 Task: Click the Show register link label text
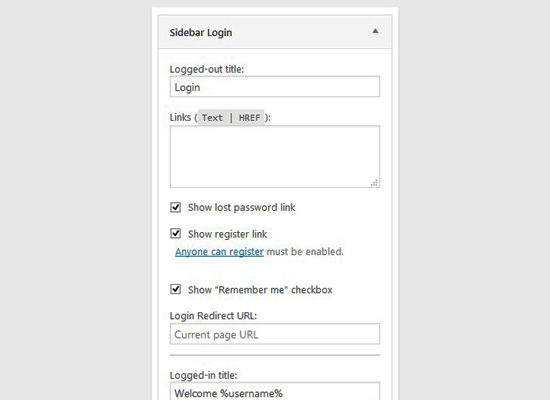click(228, 234)
